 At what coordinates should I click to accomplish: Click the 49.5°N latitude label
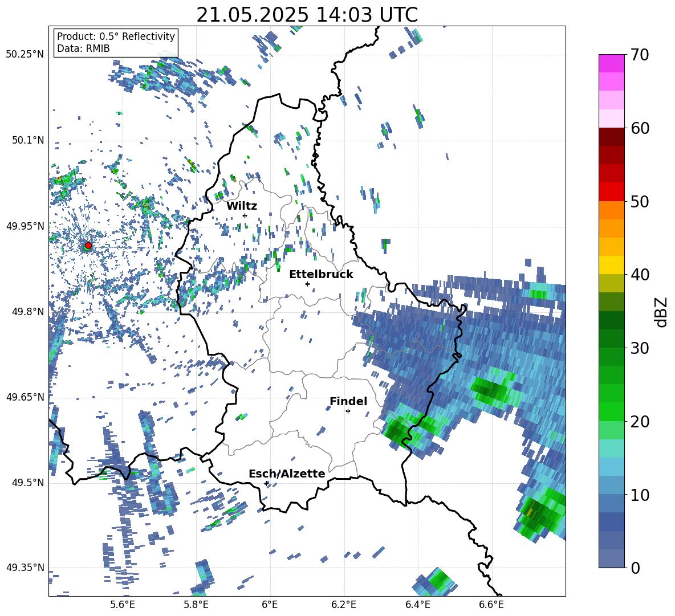coord(29,482)
